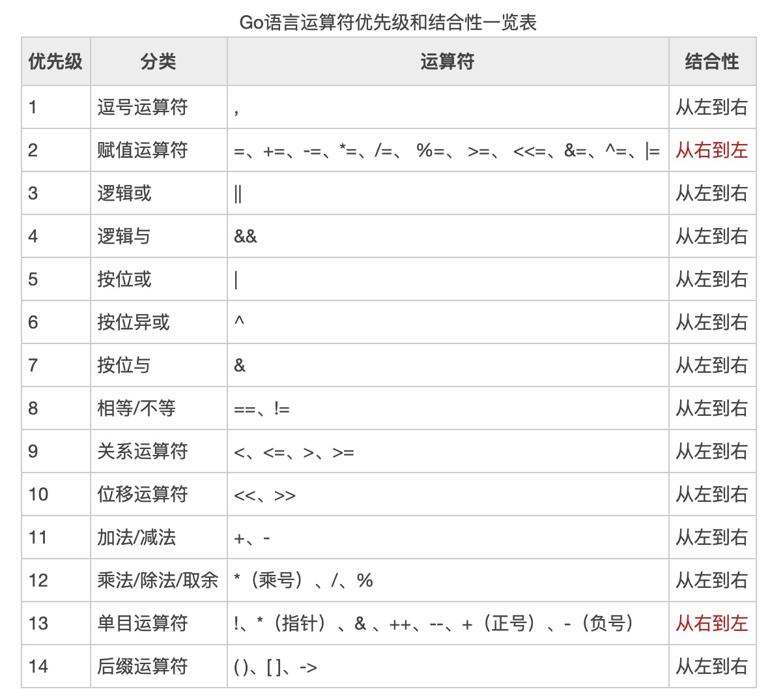
Task: Click priority number '4' cell
Action: coord(55,237)
